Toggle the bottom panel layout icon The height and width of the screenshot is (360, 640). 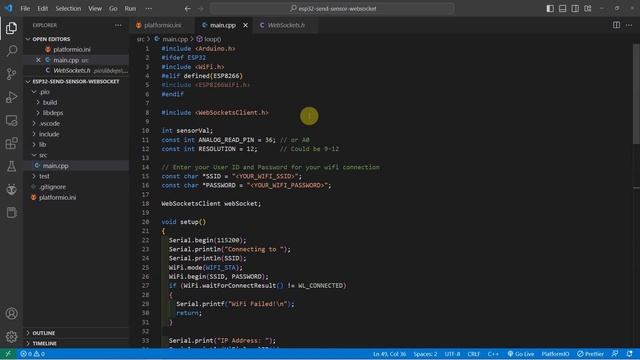562,9
